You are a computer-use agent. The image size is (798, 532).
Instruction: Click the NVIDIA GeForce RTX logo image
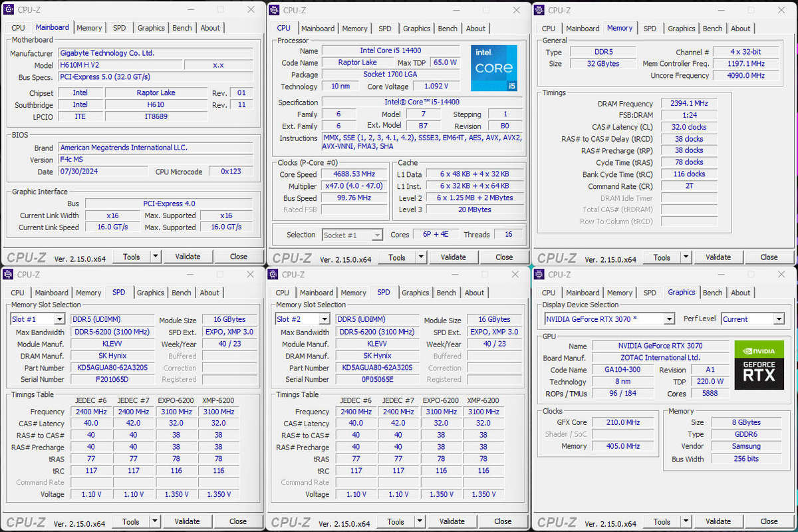[759, 364]
